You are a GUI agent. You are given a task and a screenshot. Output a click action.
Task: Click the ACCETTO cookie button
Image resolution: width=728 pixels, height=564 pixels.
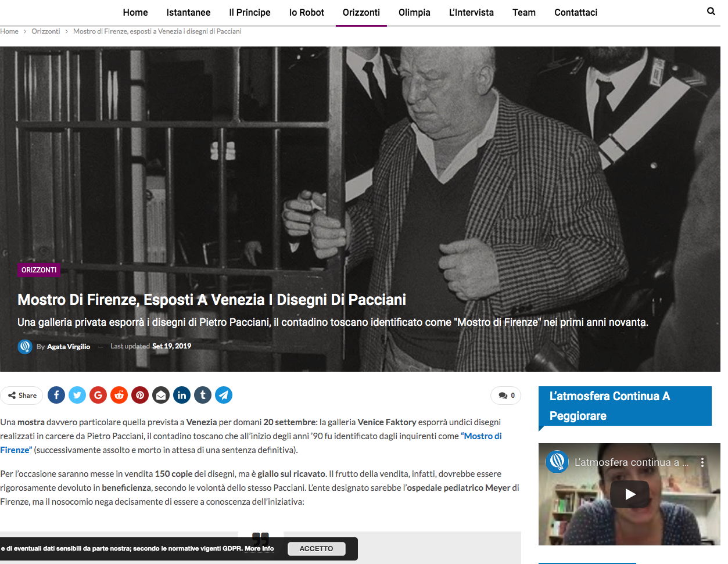point(317,549)
